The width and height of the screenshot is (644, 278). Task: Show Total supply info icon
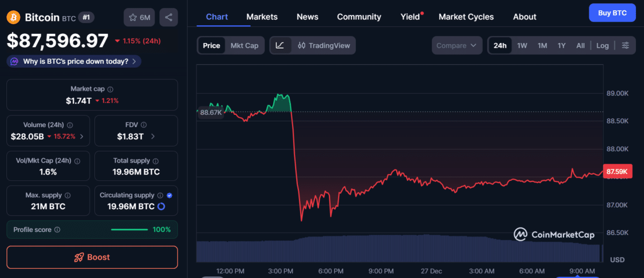point(155,160)
